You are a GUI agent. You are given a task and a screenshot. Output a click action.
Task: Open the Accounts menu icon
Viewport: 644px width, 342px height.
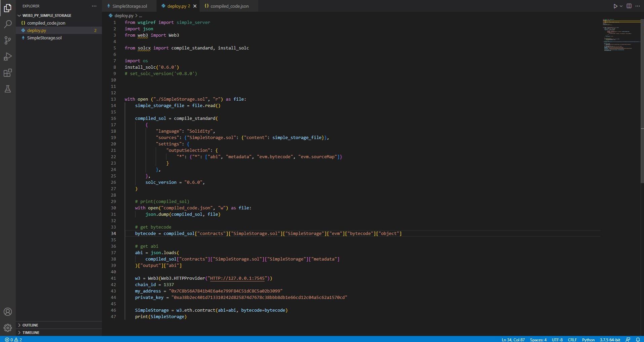(8, 312)
